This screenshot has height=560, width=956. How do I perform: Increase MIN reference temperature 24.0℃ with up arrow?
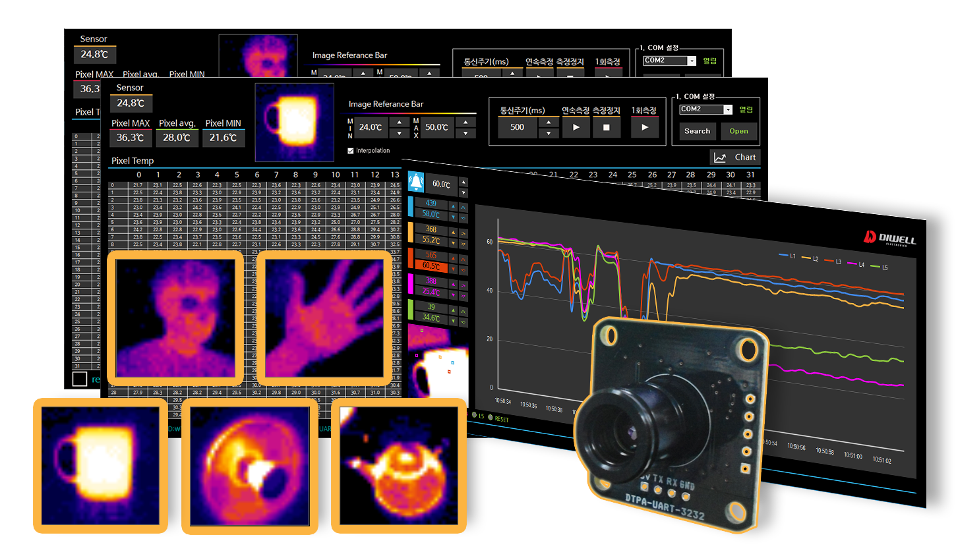click(x=400, y=122)
